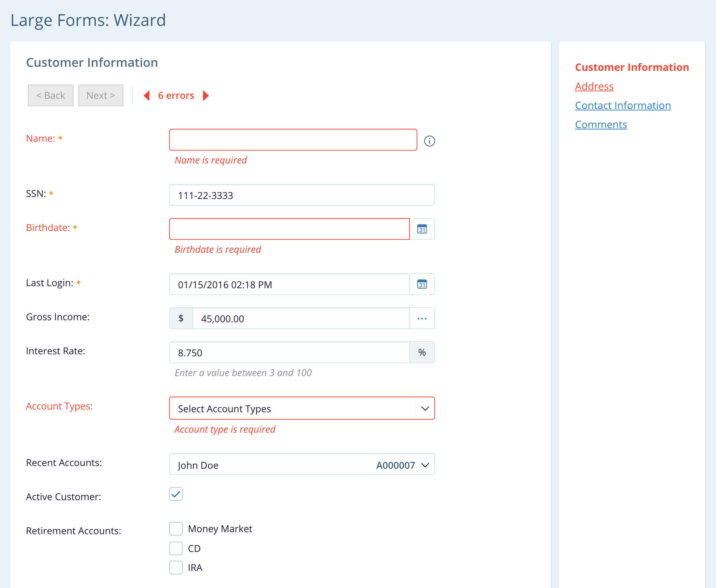
Task: Expand the Select Account Types dropdown
Action: pyautogui.click(x=425, y=408)
